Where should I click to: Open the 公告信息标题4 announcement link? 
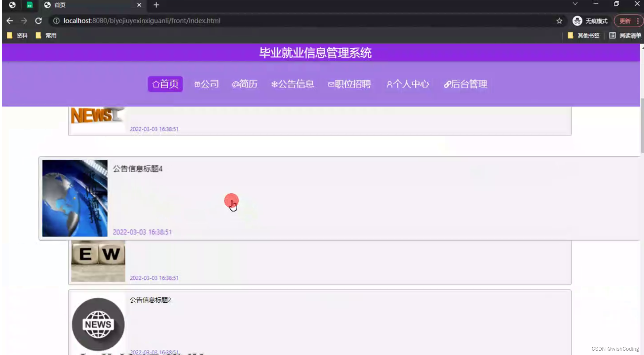coord(138,169)
